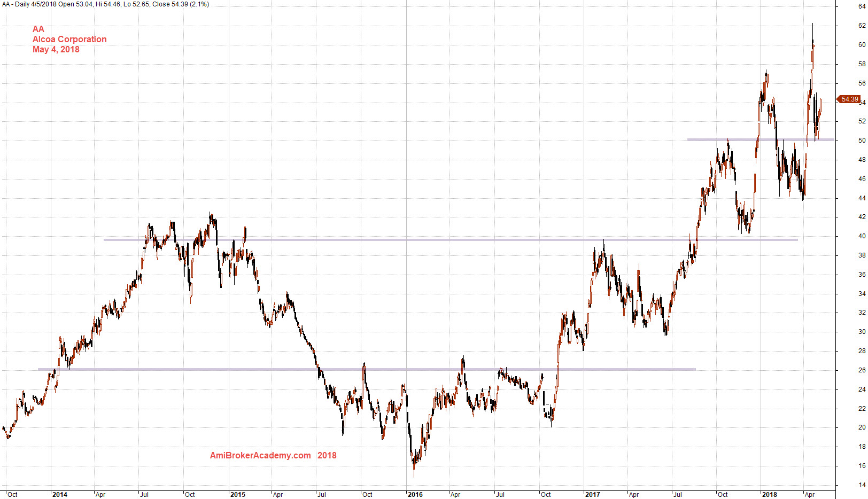The width and height of the screenshot is (868, 499).
Task: Click the 2018 label on the time axis
Action: [770, 495]
